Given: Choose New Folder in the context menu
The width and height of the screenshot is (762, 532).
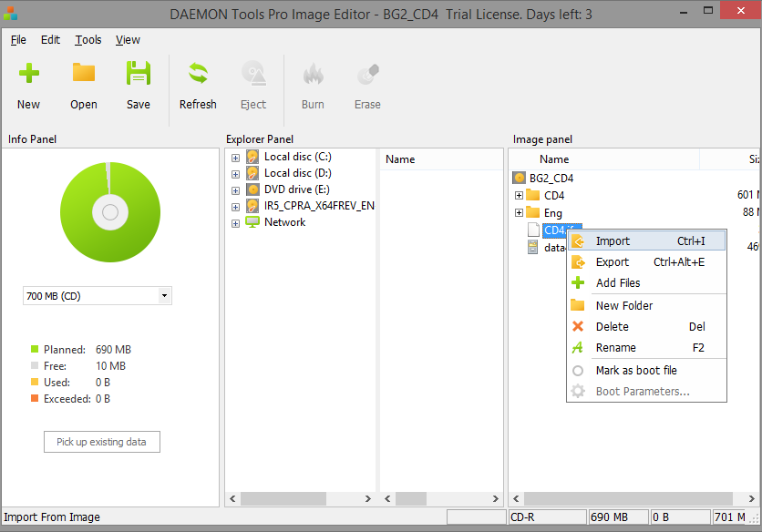Looking at the screenshot, I should pos(647,305).
